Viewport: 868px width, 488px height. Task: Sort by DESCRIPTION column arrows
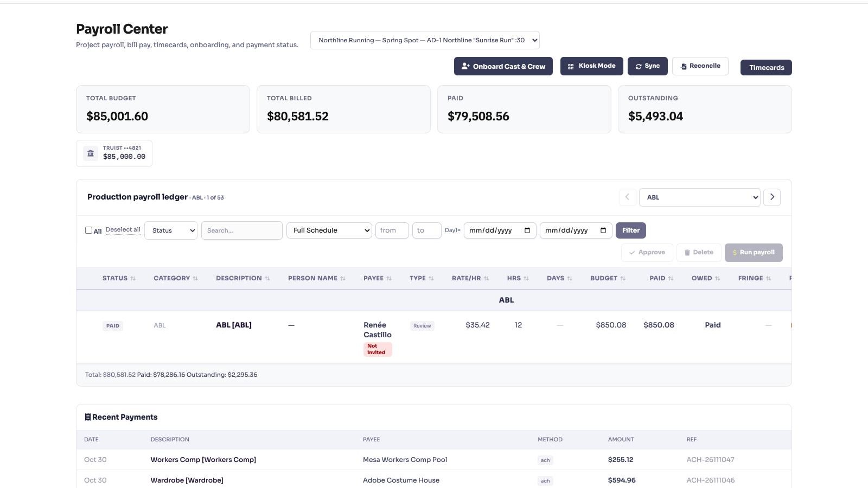267,279
